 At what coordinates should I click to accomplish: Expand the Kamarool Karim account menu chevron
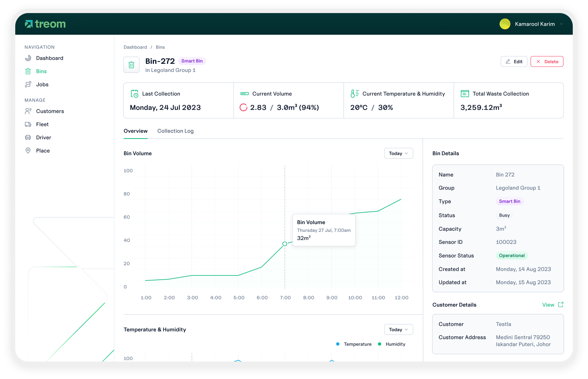click(561, 24)
